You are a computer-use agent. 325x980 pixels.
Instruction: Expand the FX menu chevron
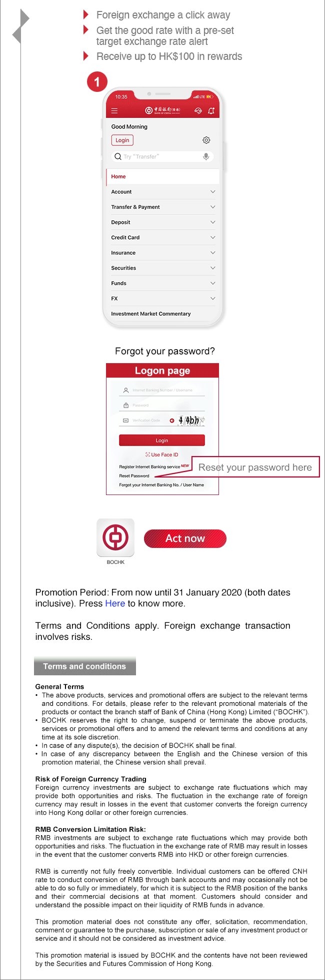tap(213, 298)
